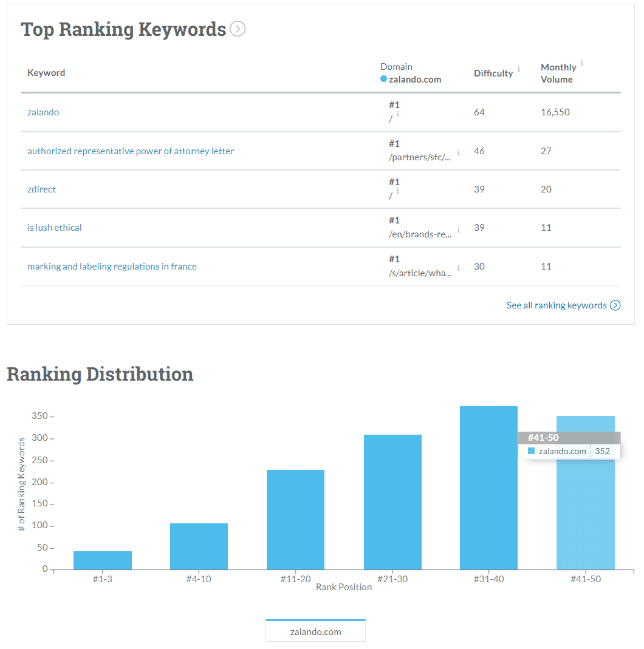This screenshot has width=644, height=649.
Task: Click info icon beside Monthly Volume header
Action: point(582,63)
